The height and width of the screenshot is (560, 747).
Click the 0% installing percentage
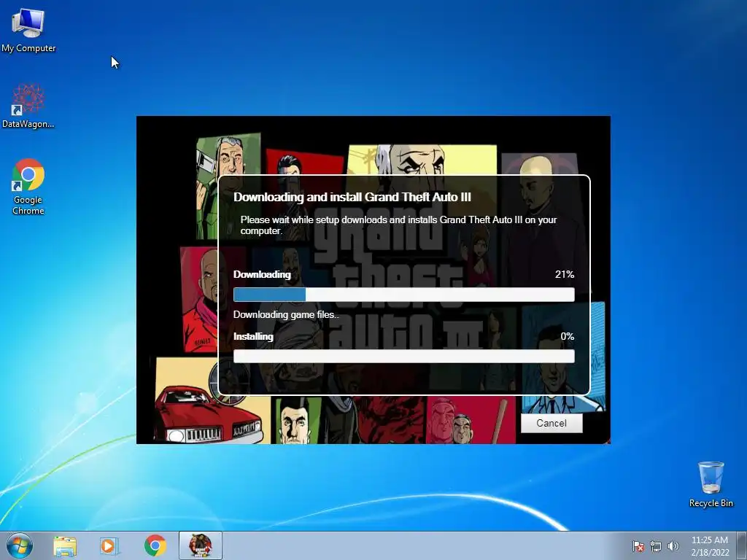click(568, 336)
